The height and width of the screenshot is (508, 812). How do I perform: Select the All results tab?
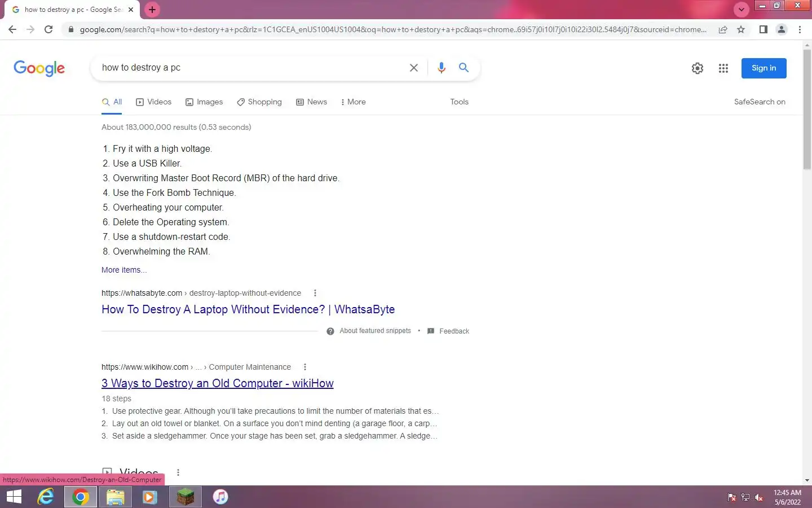click(x=112, y=102)
